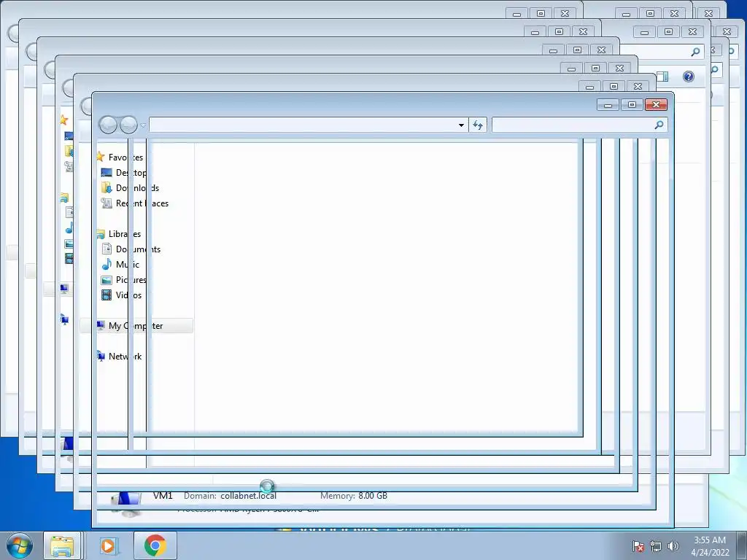Click the Recent Places icon
Image resolution: width=747 pixels, height=560 pixels.
pos(107,203)
